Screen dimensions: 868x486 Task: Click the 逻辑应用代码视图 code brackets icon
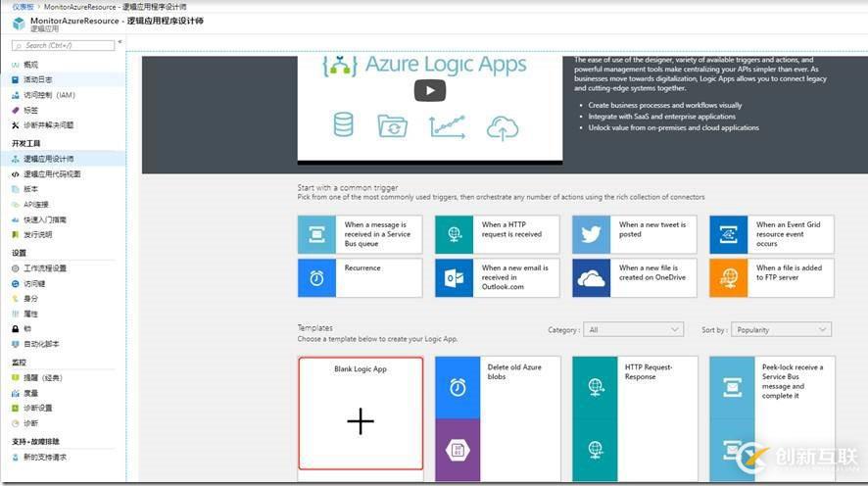pyautogui.click(x=15, y=174)
